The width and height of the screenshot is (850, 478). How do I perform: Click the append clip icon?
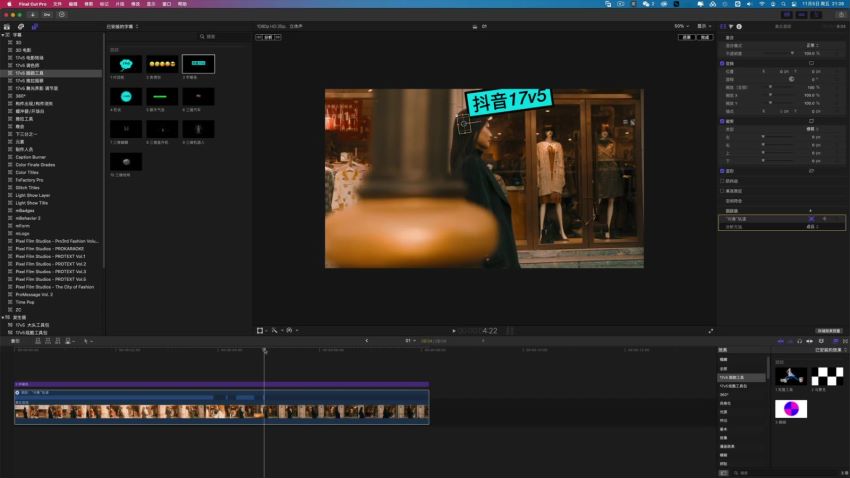57,341
